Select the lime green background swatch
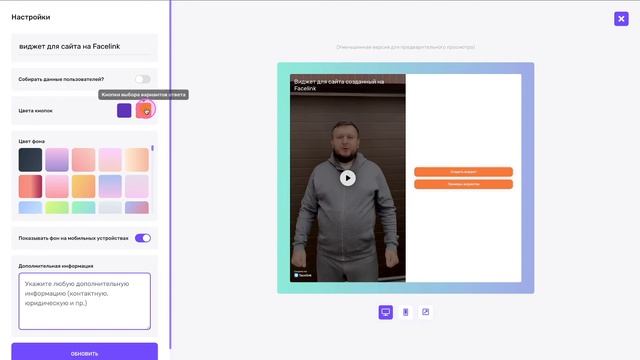This screenshot has width=640, height=360. 57,207
